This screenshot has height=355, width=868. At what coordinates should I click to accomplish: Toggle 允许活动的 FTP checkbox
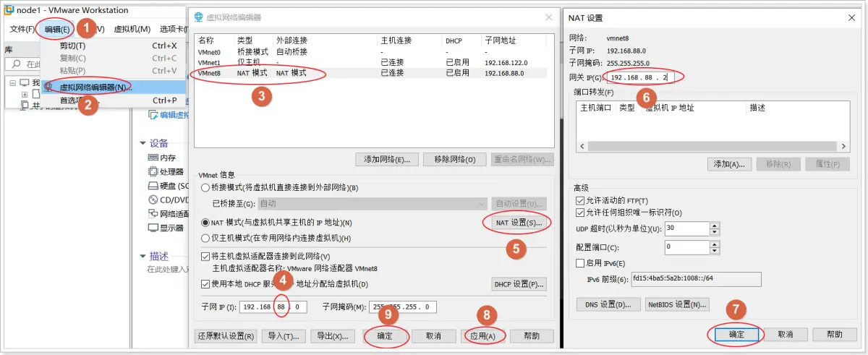tap(579, 200)
